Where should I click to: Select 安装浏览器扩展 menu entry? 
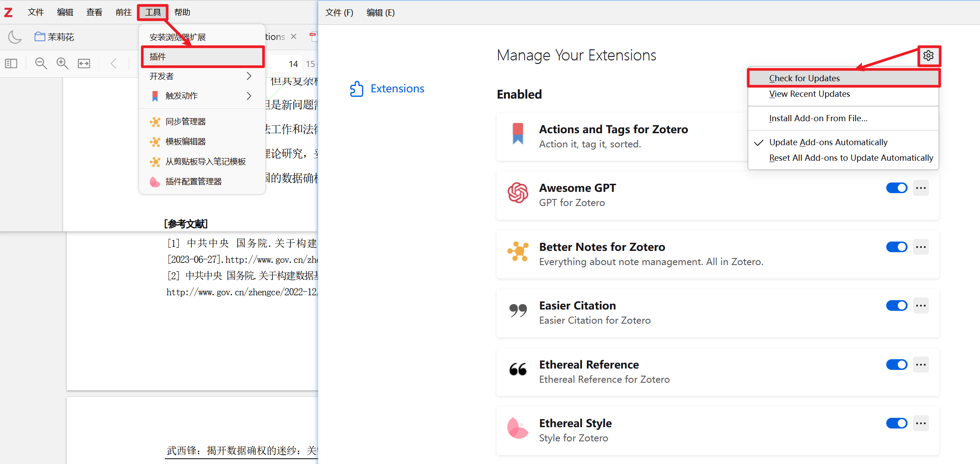coord(202,37)
